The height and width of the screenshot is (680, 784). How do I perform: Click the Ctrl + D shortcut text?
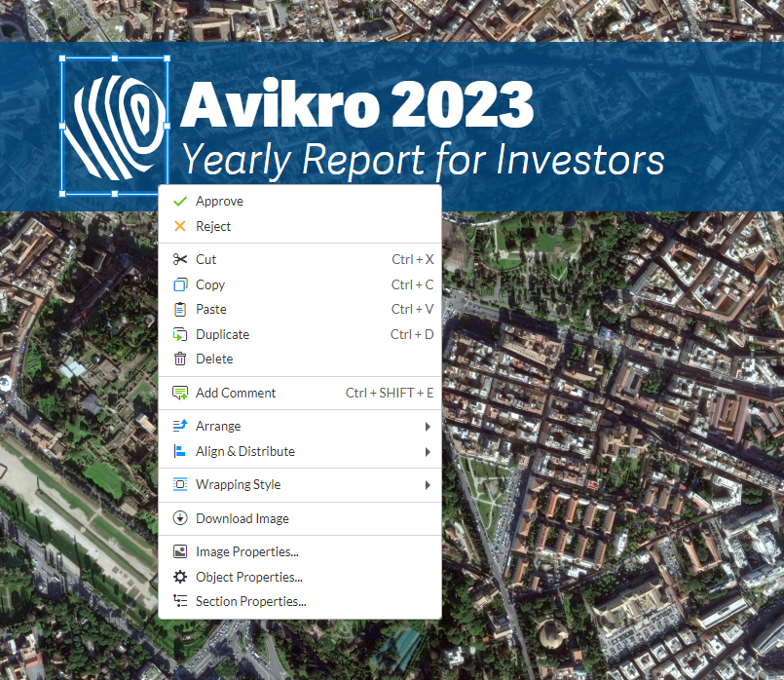pos(412,334)
